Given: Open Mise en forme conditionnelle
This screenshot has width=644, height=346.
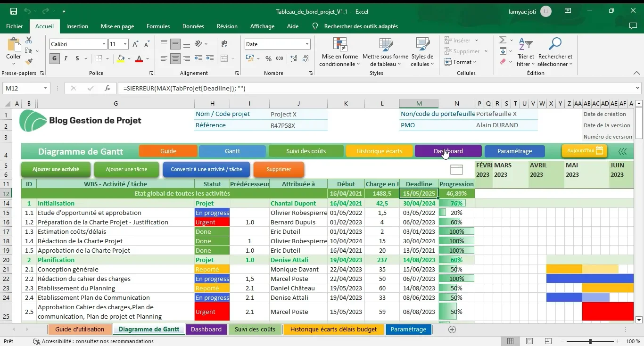Looking at the screenshot, I should [x=339, y=52].
